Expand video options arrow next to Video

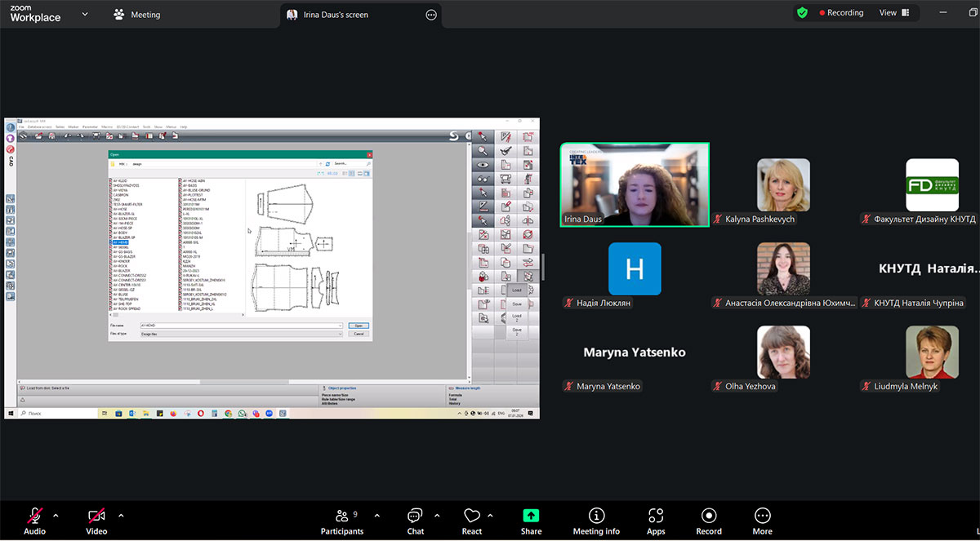pyautogui.click(x=121, y=516)
